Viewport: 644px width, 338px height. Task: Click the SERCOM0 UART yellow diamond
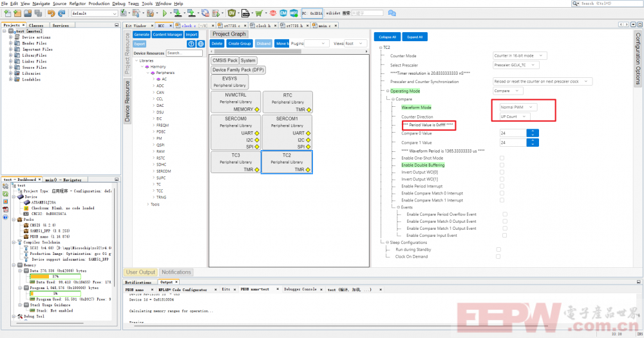point(257,133)
